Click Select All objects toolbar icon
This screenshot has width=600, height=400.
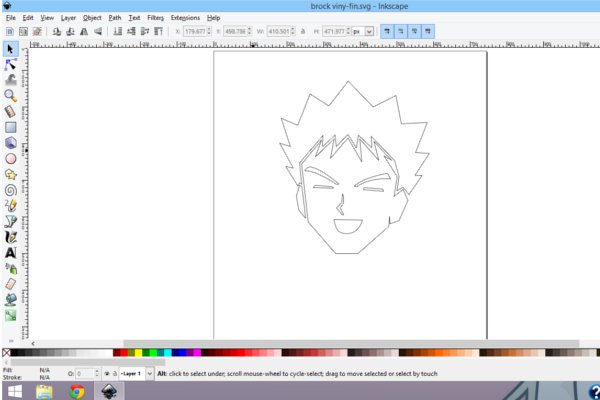[x=10, y=31]
